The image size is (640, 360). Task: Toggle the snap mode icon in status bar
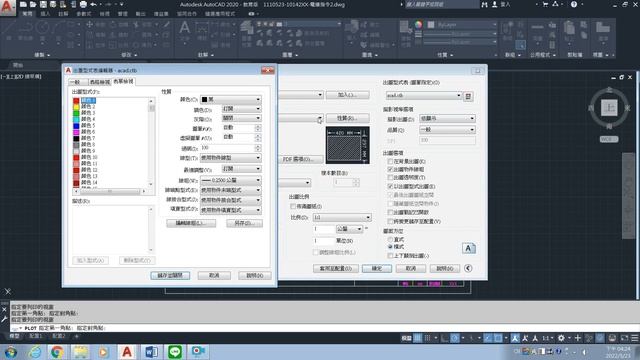(427, 338)
